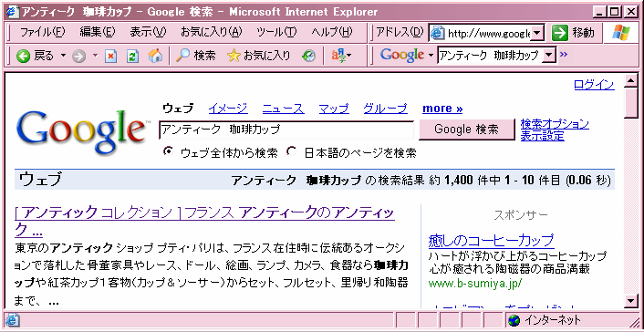Refresh the page with green arrows icon
This screenshot has height=332, width=644.
(x=133, y=56)
